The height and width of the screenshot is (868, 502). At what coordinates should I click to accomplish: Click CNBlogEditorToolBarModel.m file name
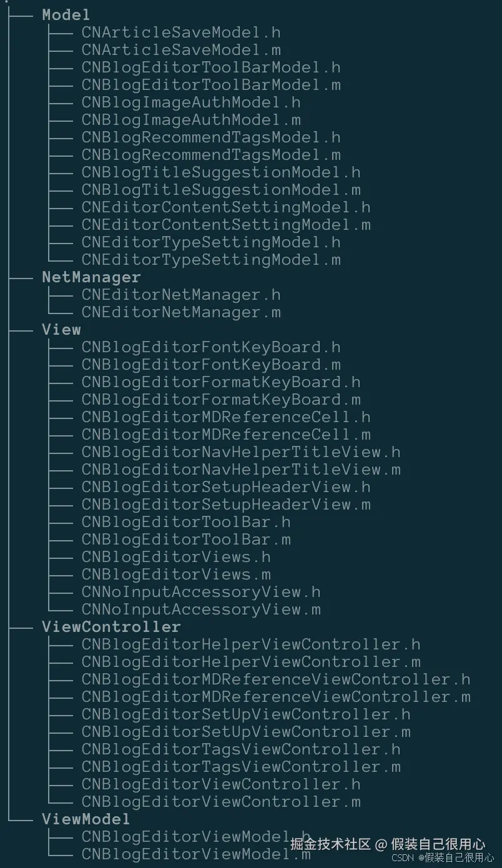[210, 84]
